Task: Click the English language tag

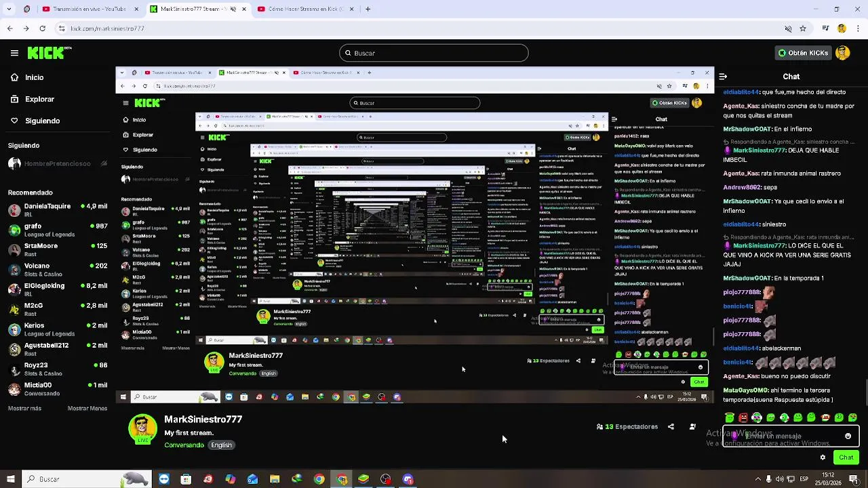Action: click(221, 445)
